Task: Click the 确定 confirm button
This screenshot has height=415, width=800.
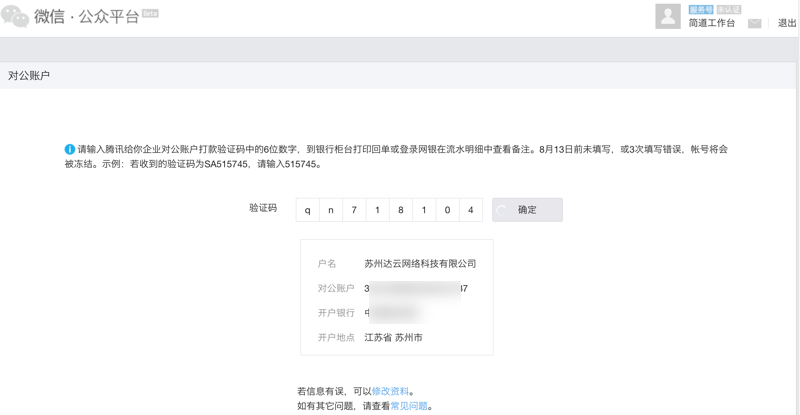Action: pos(527,210)
